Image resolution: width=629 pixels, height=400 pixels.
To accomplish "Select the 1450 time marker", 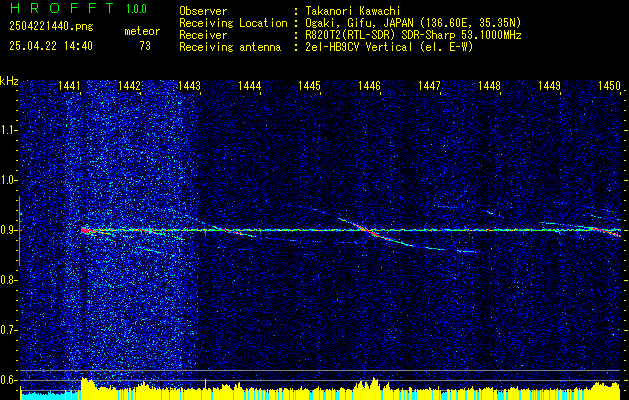I will coord(609,86).
